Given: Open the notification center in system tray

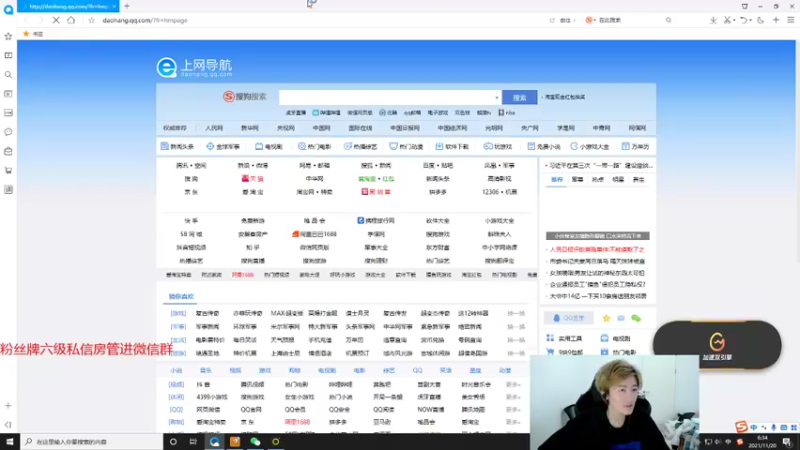Looking at the screenshot, I should [787, 442].
